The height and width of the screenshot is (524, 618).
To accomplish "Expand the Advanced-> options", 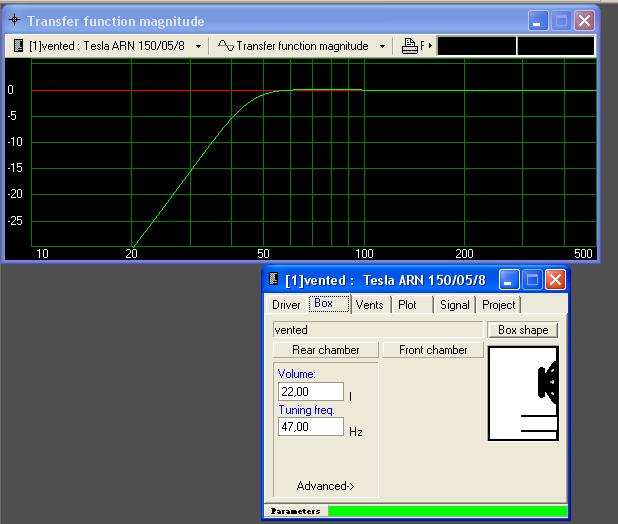I will tap(325, 486).
